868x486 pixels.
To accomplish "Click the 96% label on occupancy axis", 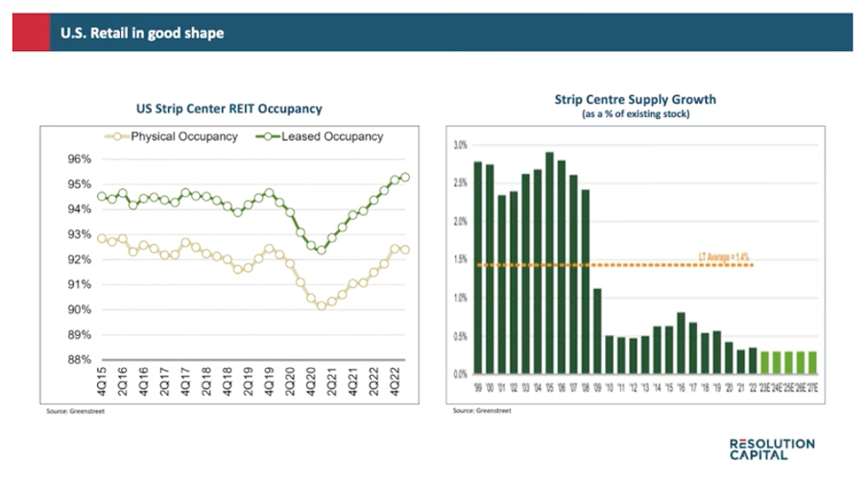I will coord(79,159).
